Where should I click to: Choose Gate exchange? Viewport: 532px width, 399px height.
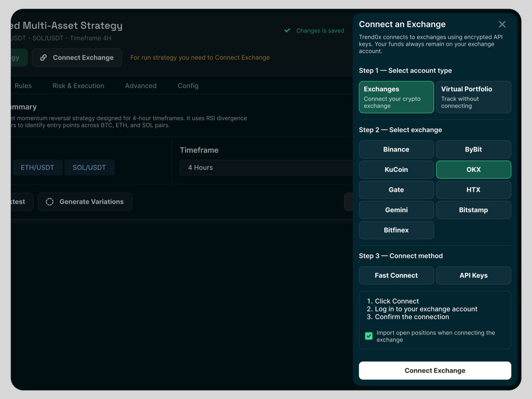coord(396,190)
